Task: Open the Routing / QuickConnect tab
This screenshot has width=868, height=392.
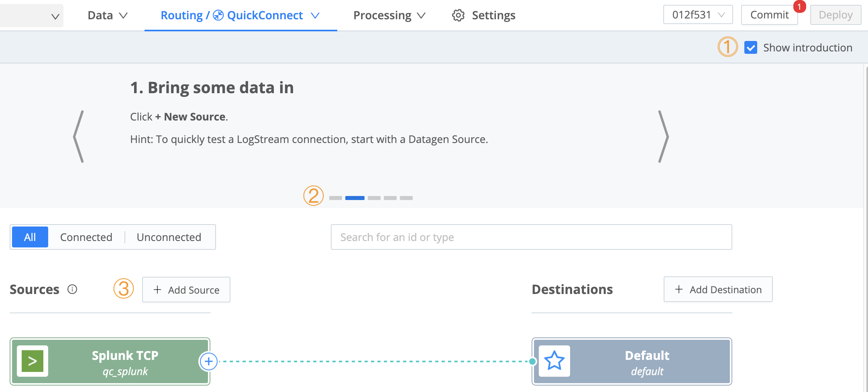Action: (240, 15)
